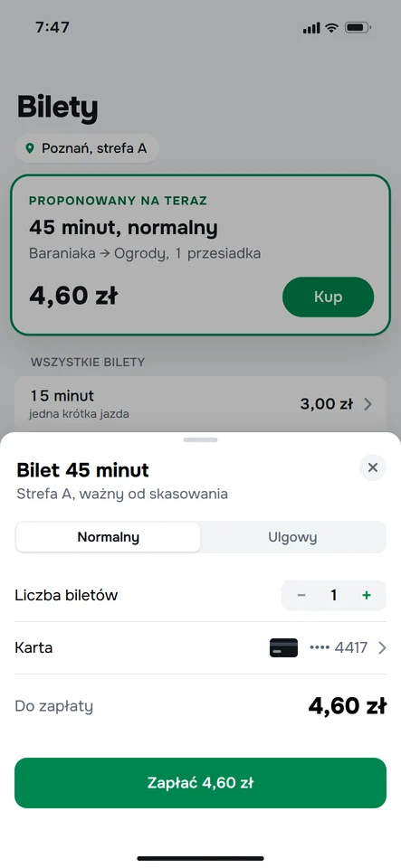Tap the battery indicator icon
Image resolution: width=401 pixels, height=868 pixels.
tap(358, 28)
